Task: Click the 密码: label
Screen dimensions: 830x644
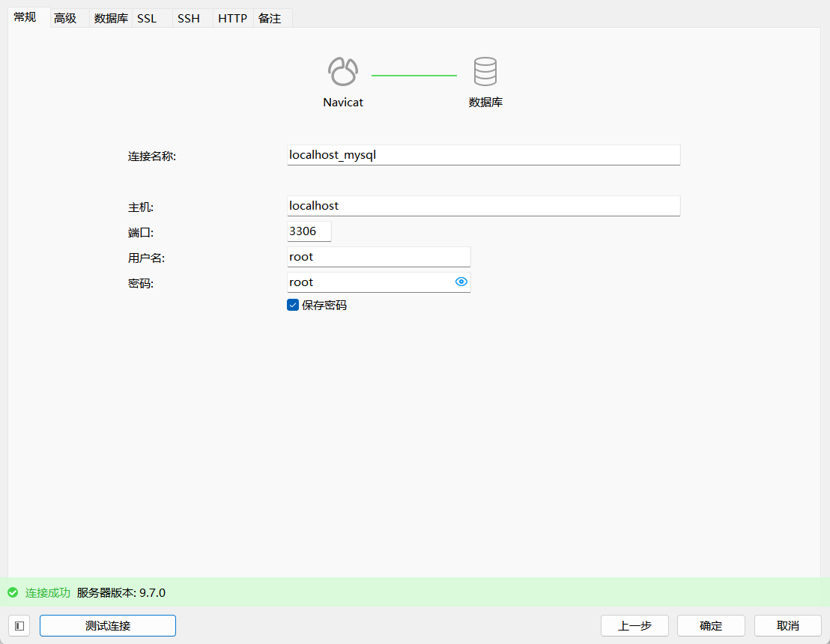Action: pos(141,284)
